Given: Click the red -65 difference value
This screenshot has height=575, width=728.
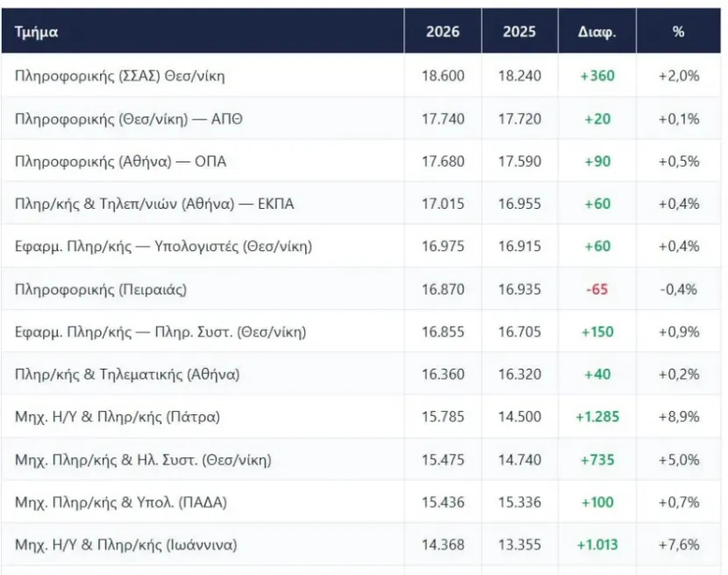Looking at the screenshot, I should click(x=596, y=289).
